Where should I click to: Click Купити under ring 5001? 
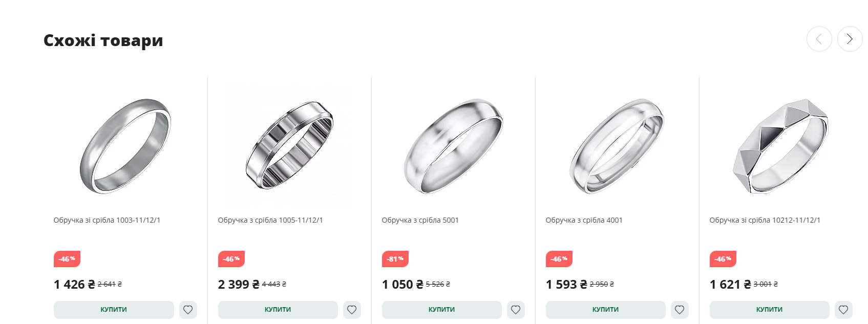441,310
